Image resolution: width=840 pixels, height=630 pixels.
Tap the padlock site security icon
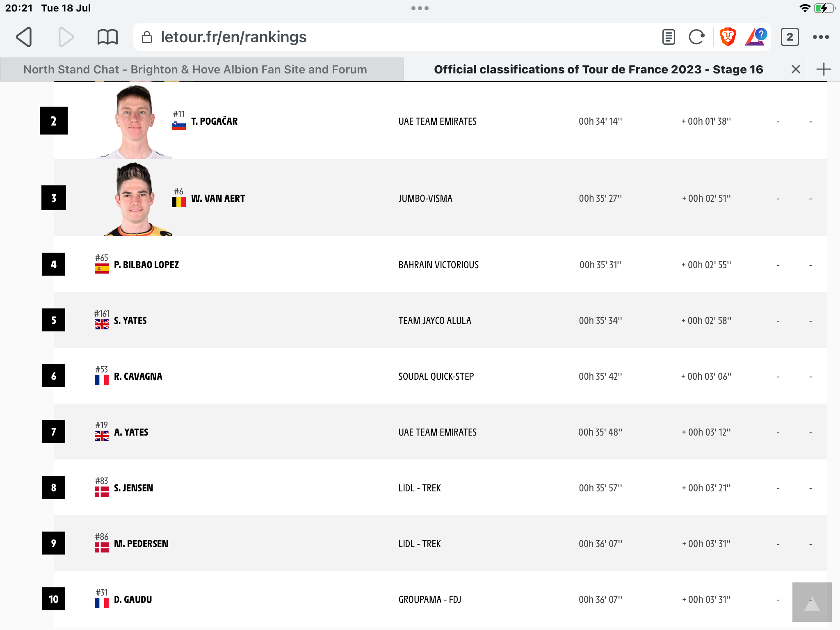point(147,37)
